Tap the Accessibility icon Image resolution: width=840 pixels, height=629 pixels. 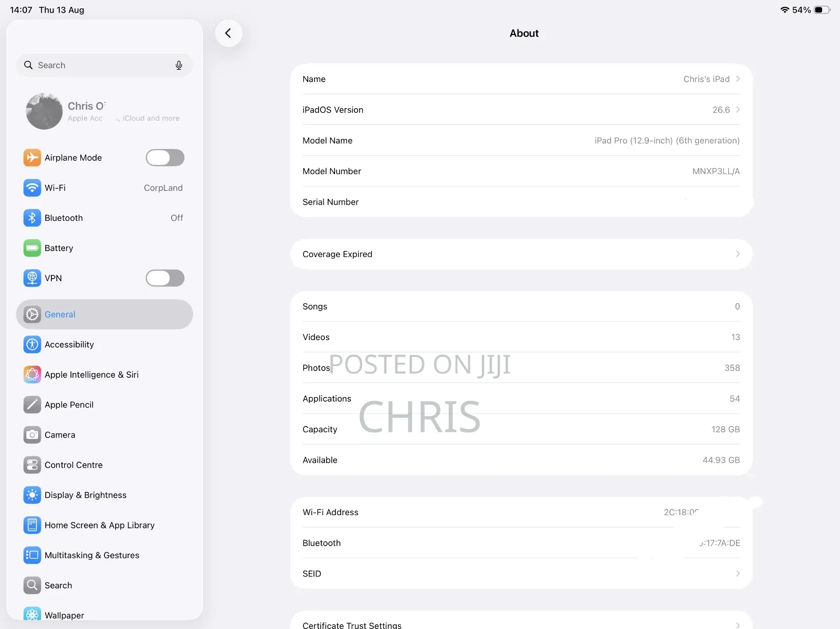tap(32, 345)
